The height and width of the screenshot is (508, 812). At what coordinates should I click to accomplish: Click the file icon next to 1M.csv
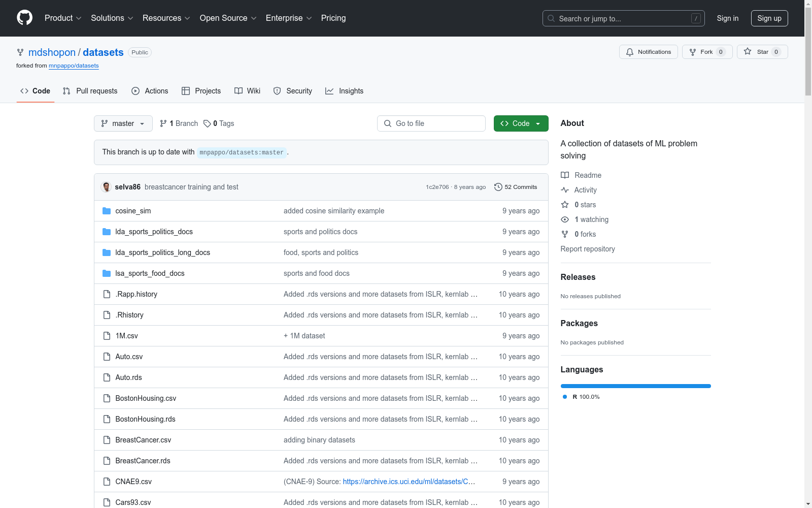(x=107, y=336)
